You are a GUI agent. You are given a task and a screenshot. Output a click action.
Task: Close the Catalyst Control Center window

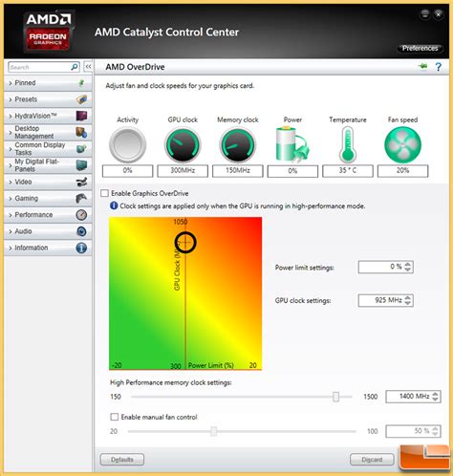point(439,14)
